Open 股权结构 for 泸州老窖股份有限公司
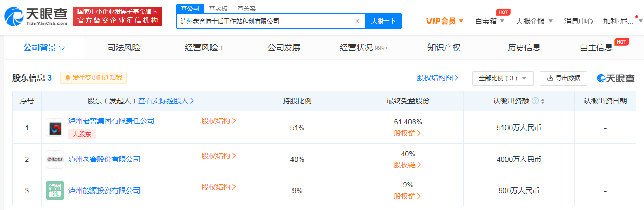Viewport: 644px width, 210px height. click(219, 156)
